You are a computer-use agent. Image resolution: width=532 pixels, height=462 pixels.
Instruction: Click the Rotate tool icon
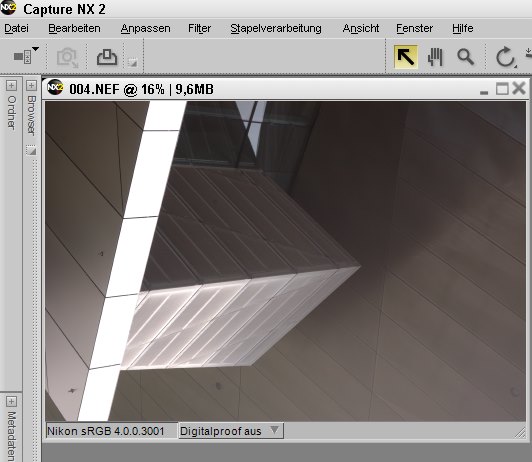[506, 57]
